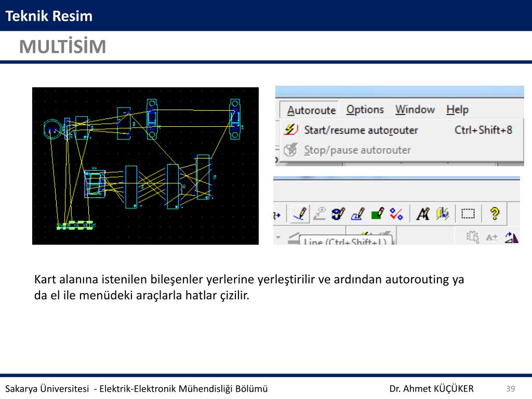This screenshot has width=532, height=399.
Task: Click the Line (Ctrl+Shift+L) tooltip
Action: pos(345,241)
